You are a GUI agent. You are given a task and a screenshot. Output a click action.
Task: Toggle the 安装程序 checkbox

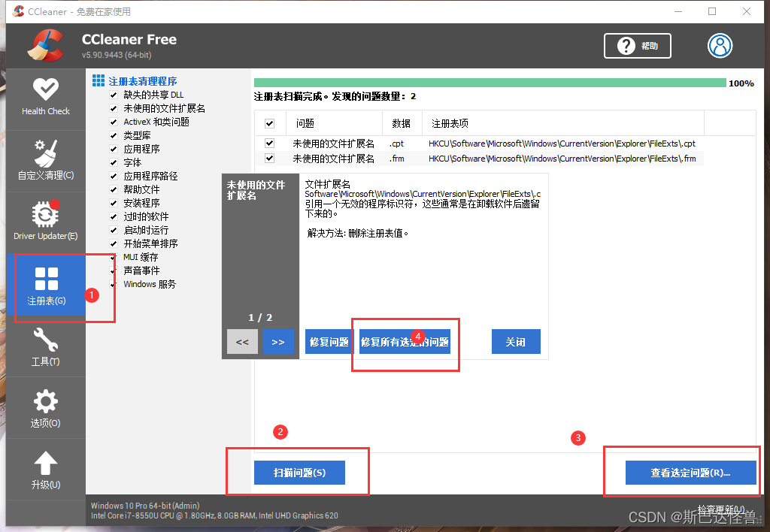(x=114, y=203)
